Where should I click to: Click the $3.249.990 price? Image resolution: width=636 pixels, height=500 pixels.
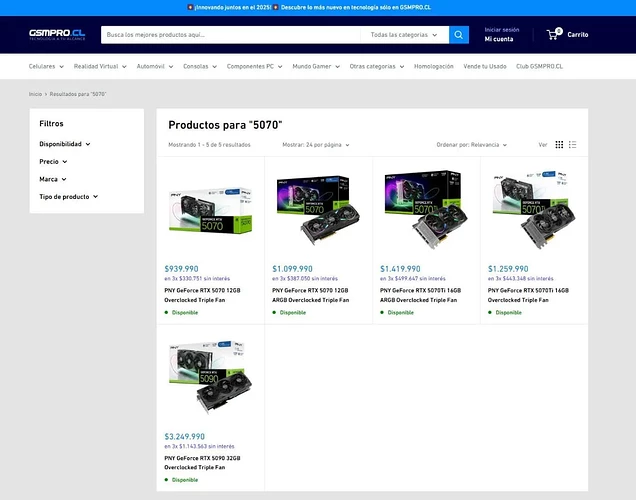tap(185, 437)
